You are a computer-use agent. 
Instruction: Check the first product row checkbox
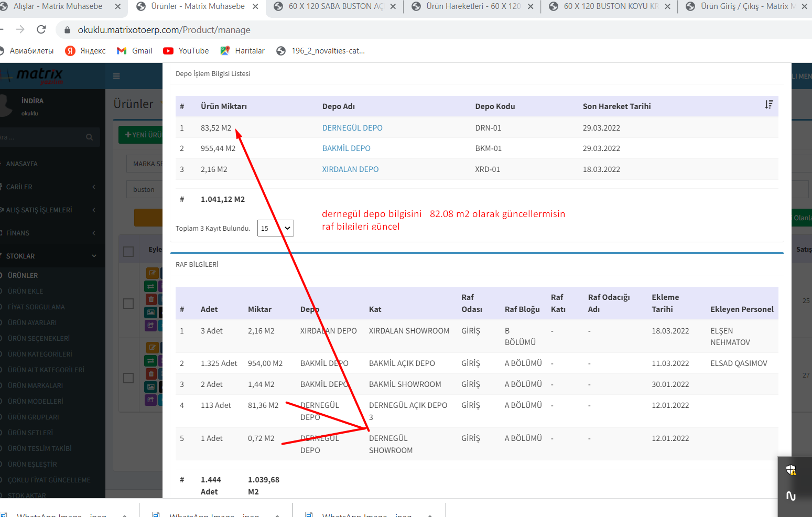(128, 304)
